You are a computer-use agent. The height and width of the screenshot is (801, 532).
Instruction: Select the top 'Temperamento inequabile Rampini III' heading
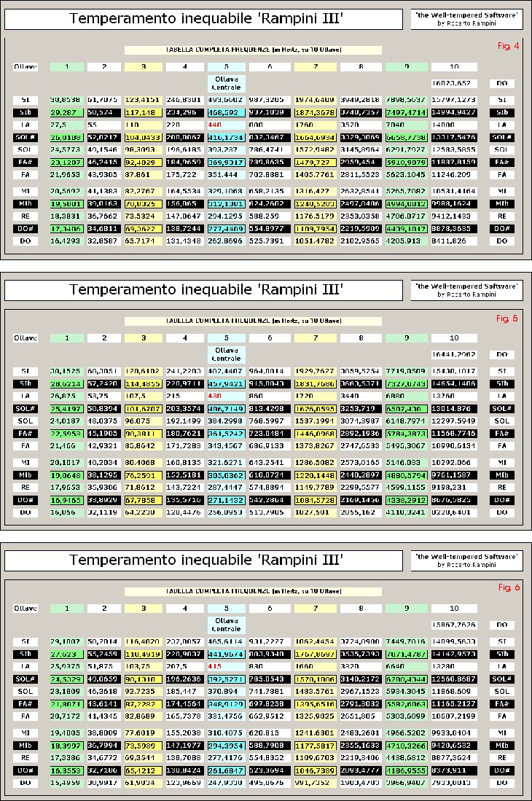point(206,19)
